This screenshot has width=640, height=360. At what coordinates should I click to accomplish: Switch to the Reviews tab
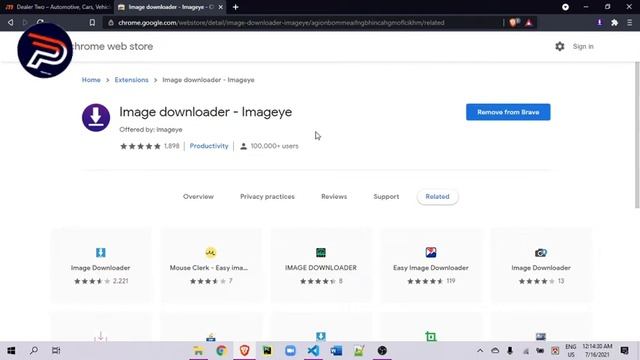point(334,196)
